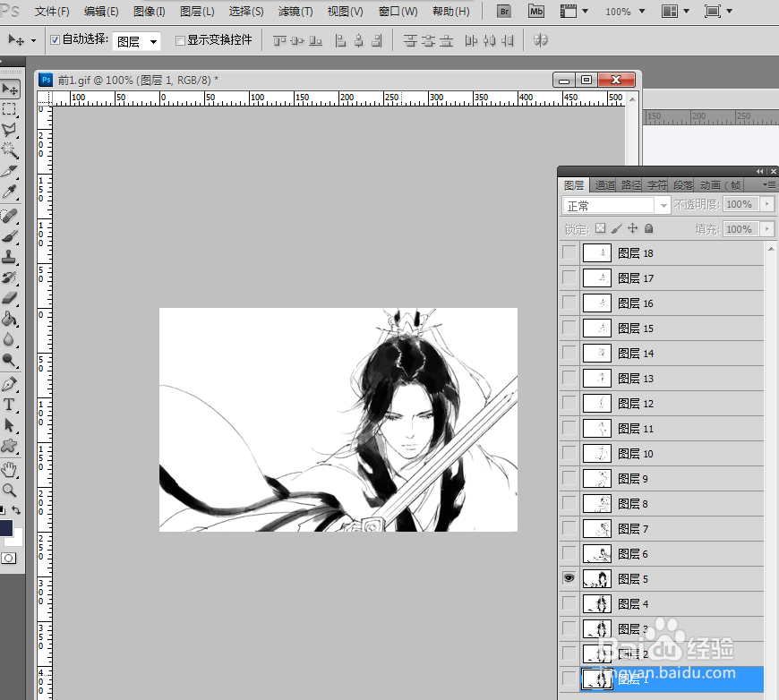The image size is (779, 700).
Task: Select the Eraser tool
Action: coord(10,297)
